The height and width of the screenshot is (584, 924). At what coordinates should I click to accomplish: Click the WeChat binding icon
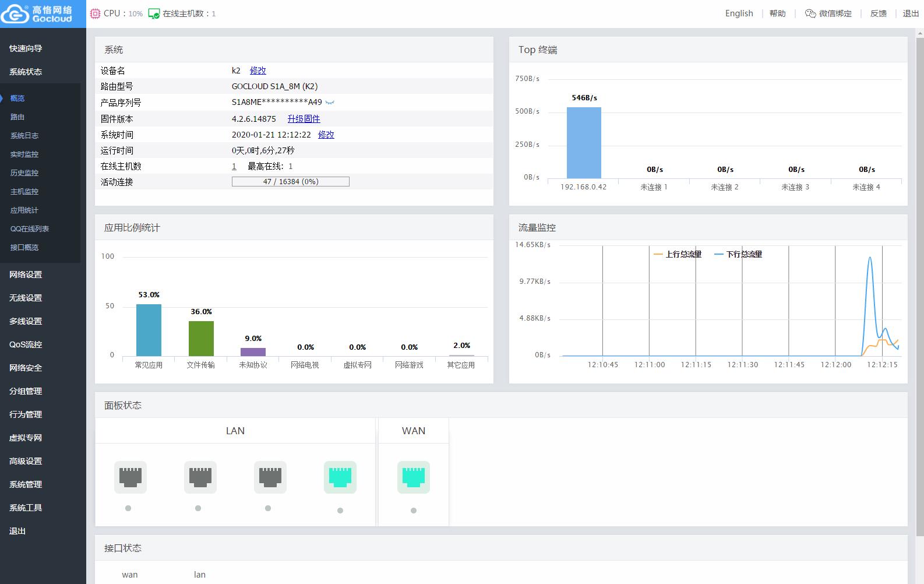pos(810,13)
